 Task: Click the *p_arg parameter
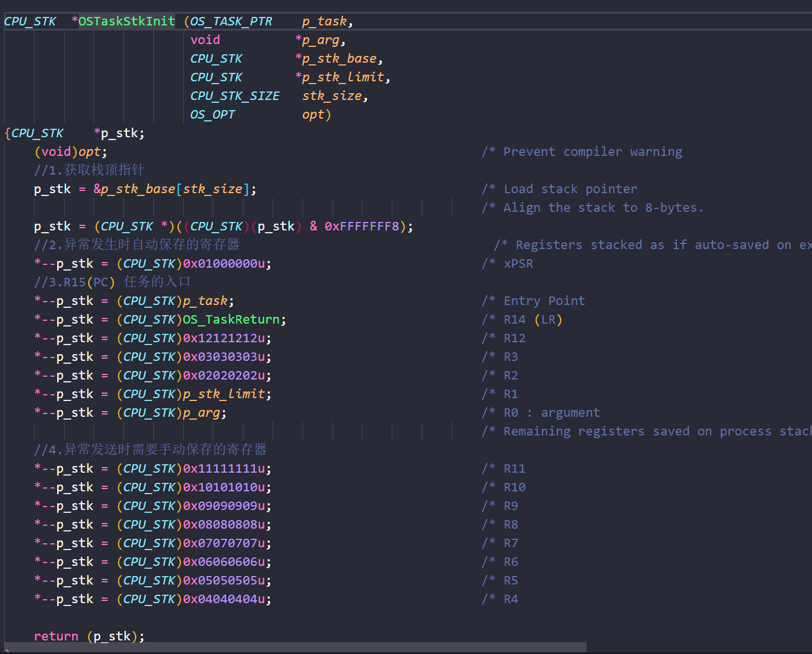tap(317, 40)
